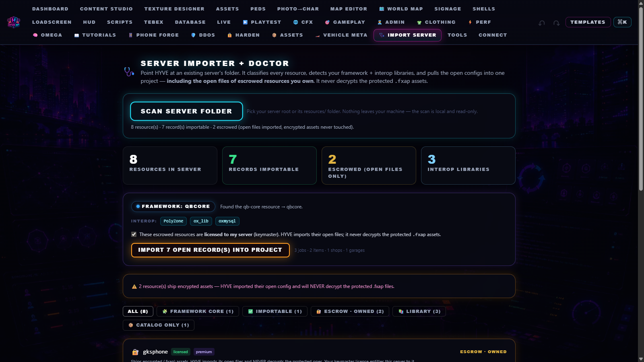Click the lock icon beside gksphone
The height and width of the screenshot is (362, 644).
point(135,352)
